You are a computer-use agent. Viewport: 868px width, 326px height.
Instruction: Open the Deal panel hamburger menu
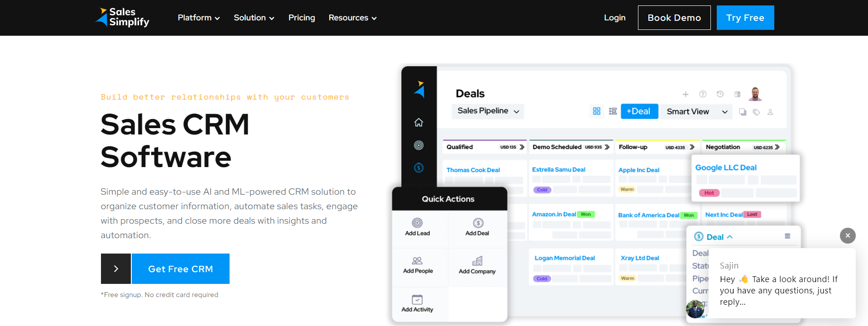click(x=787, y=236)
